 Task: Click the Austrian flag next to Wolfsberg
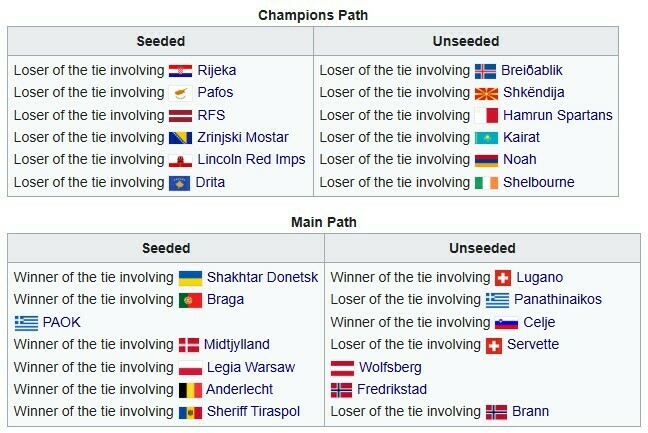(342, 367)
